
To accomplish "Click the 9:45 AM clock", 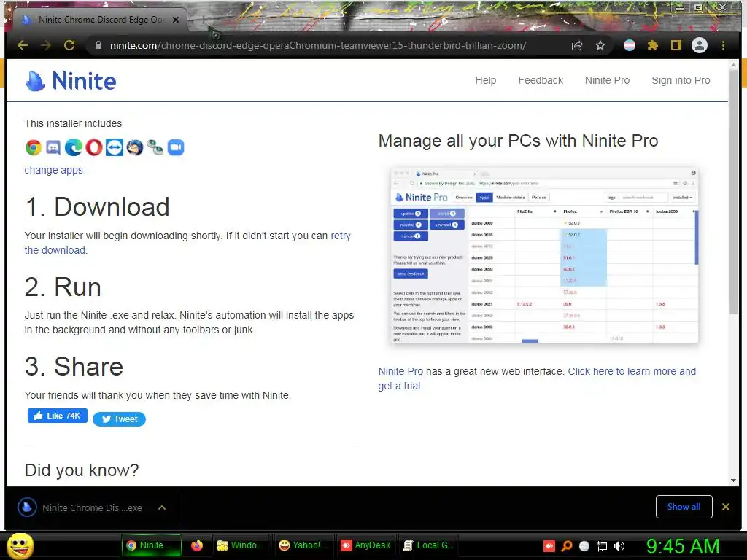I will (683, 546).
